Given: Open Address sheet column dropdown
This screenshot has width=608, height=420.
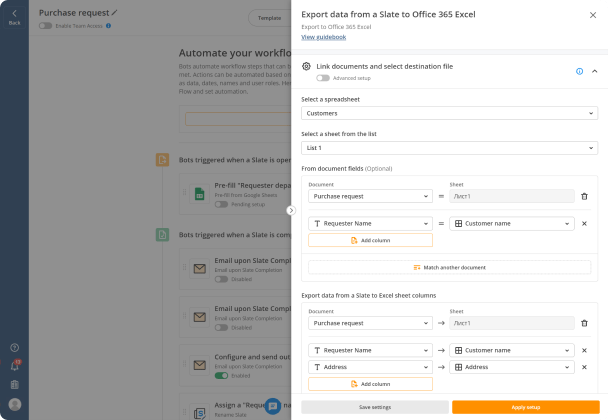Looking at the screenshot, I should tap(512, 367).
